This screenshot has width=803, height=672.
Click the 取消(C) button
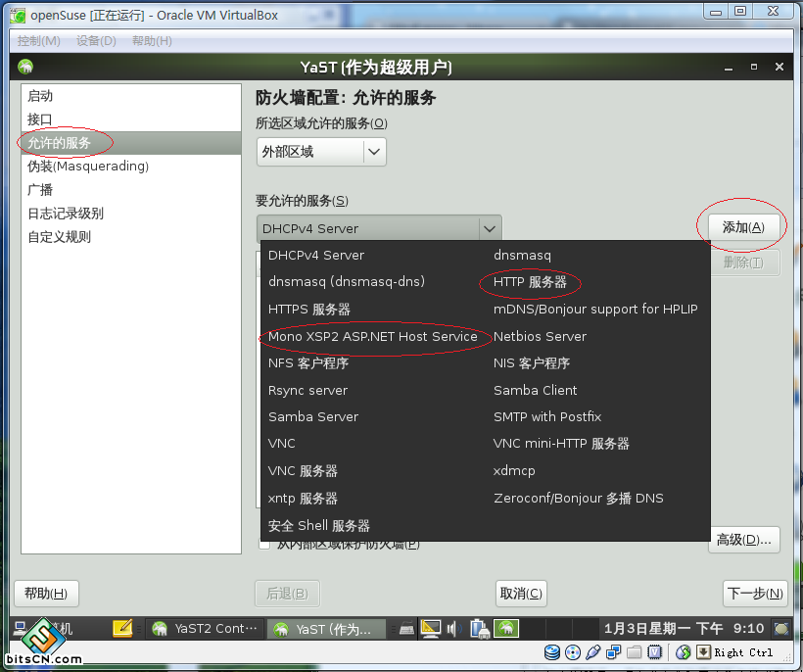pos(521,594)
